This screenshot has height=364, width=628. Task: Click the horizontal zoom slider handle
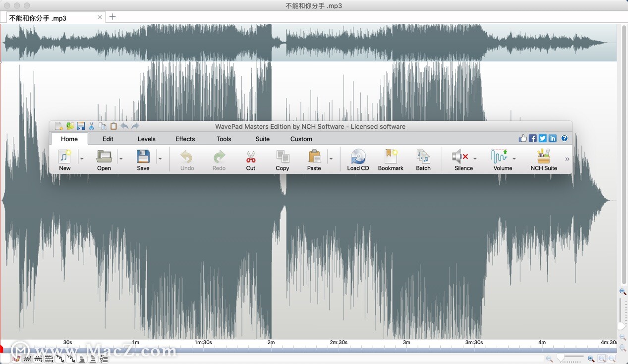[561, 358]
